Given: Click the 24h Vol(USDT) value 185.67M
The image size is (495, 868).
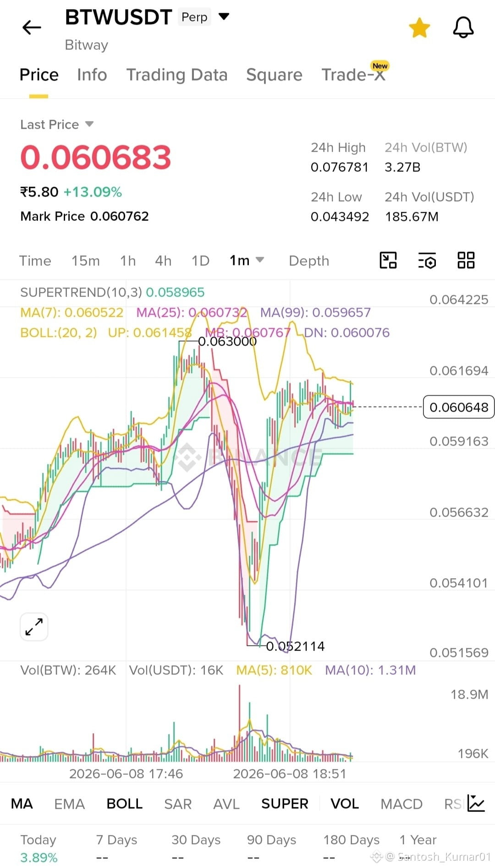Looking at the screenshot, I should tap(412, 216).
